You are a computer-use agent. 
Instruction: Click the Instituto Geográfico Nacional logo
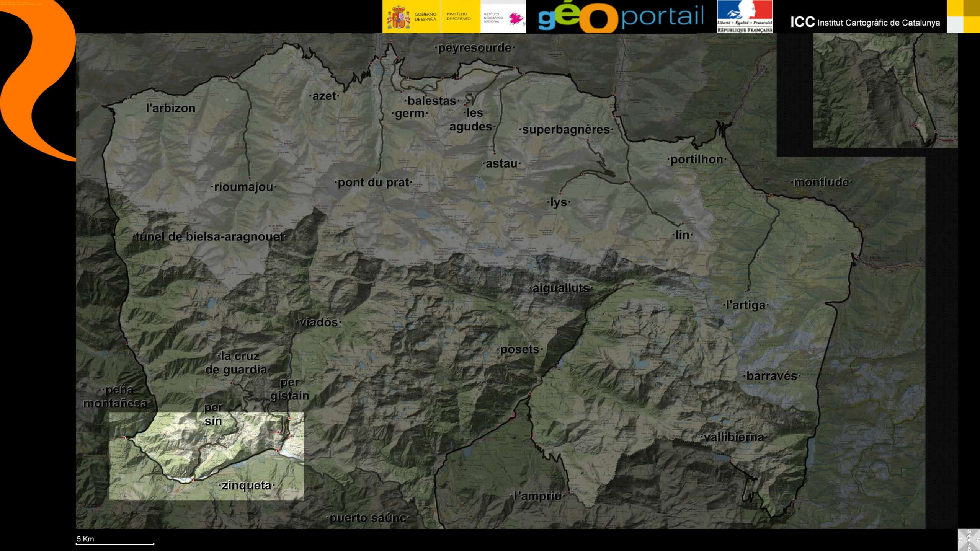click(x=503, y=17)
